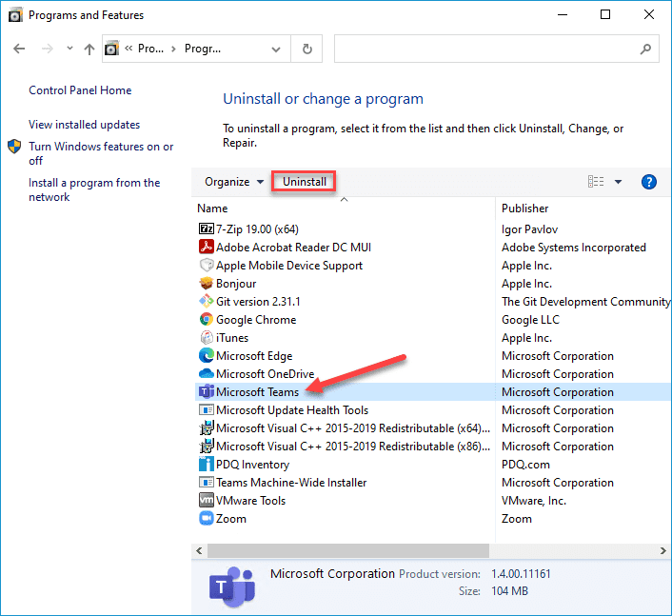Open the help question mark button
Screen dimensions: 672x616
click(649, 182)
